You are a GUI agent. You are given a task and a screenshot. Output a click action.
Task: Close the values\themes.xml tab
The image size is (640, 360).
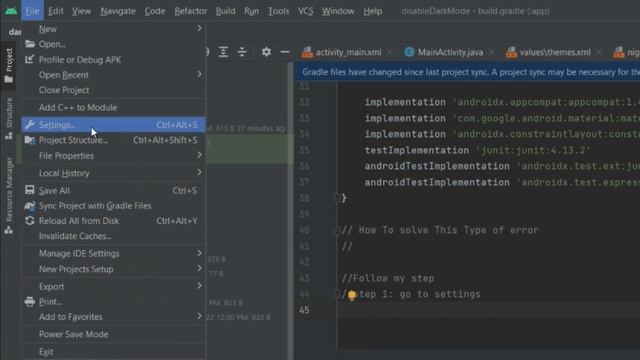pos(599,52)
